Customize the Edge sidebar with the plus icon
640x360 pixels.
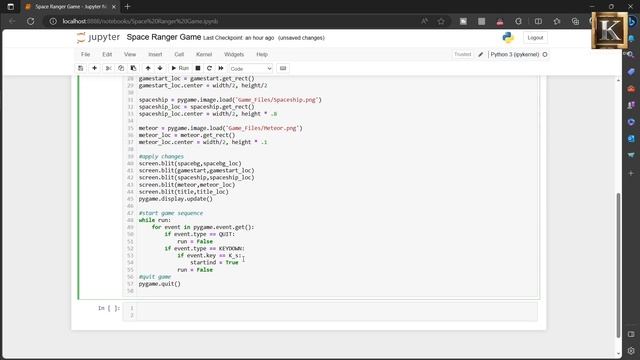pyautogui.click(x=631, y=173)
